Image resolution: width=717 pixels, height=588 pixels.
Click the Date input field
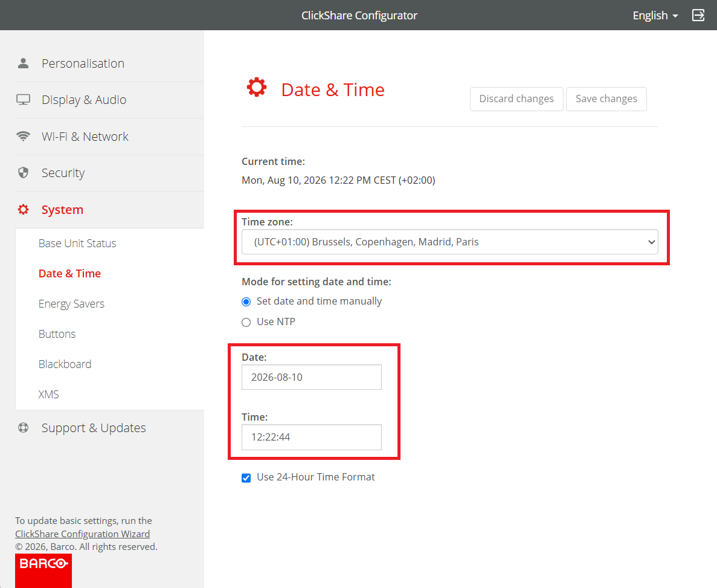312,377
